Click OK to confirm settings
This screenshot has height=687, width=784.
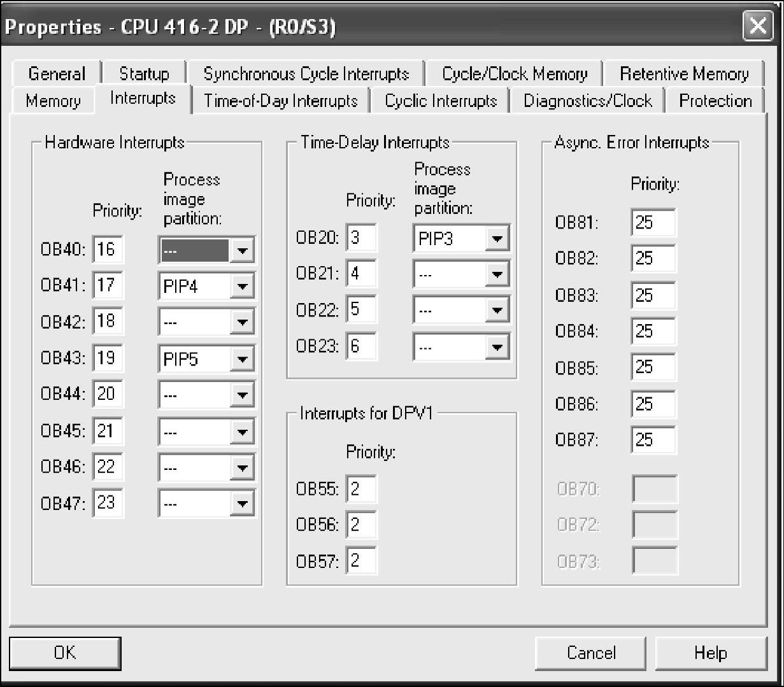click(x=65, y=653)
